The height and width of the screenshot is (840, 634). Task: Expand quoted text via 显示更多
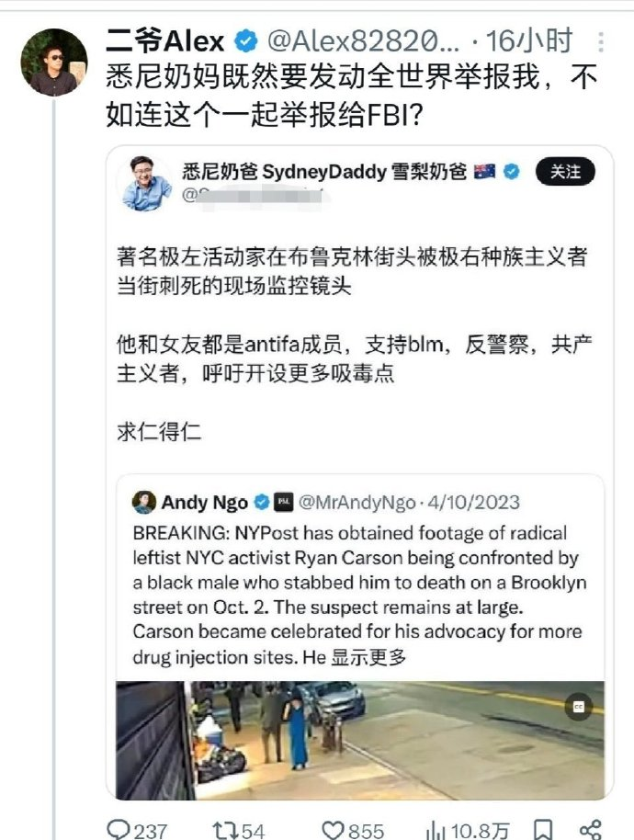(x=368, y=657)
